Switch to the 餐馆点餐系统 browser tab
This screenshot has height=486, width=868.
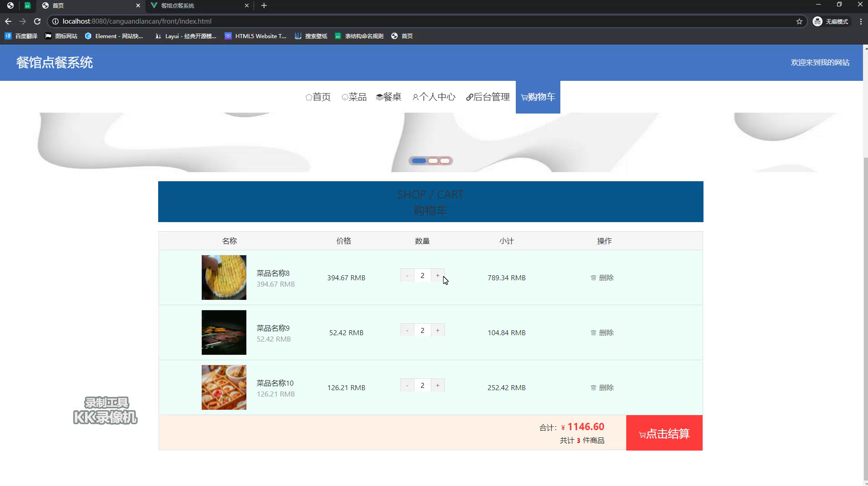coord(200,5)
